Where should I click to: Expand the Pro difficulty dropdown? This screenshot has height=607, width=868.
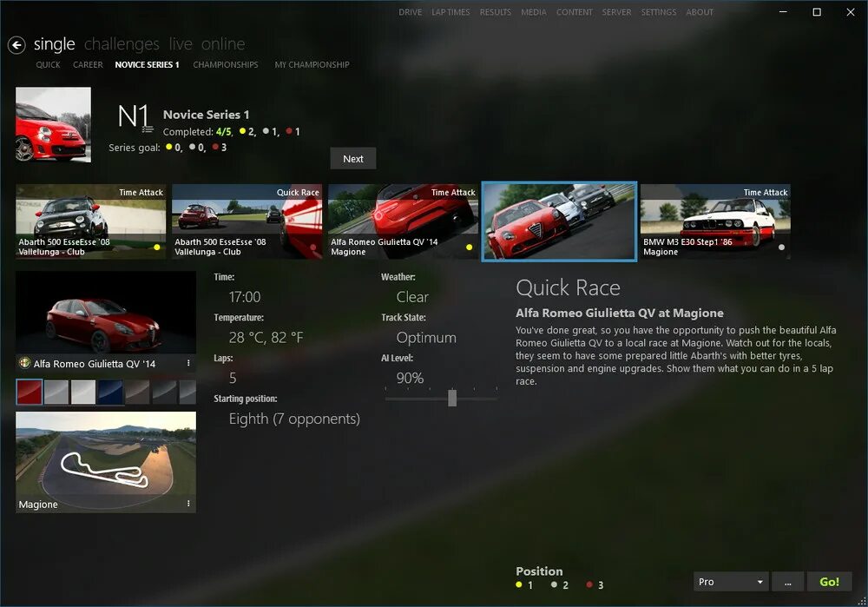(731, 582)
